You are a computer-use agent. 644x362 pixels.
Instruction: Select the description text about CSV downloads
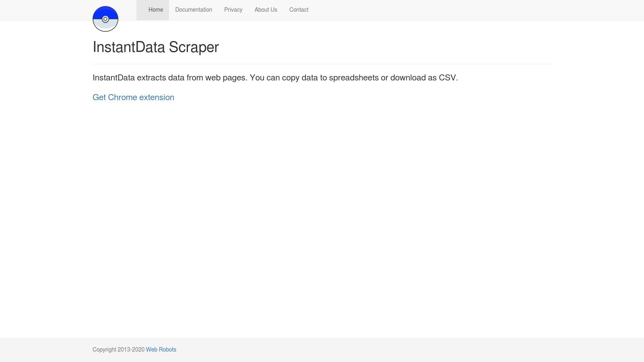coord(275,78)
